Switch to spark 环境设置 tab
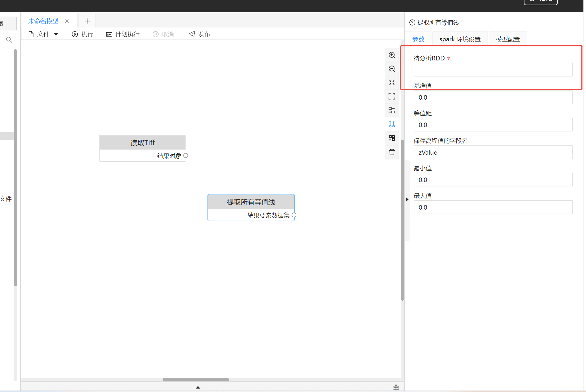 [460, 39]
